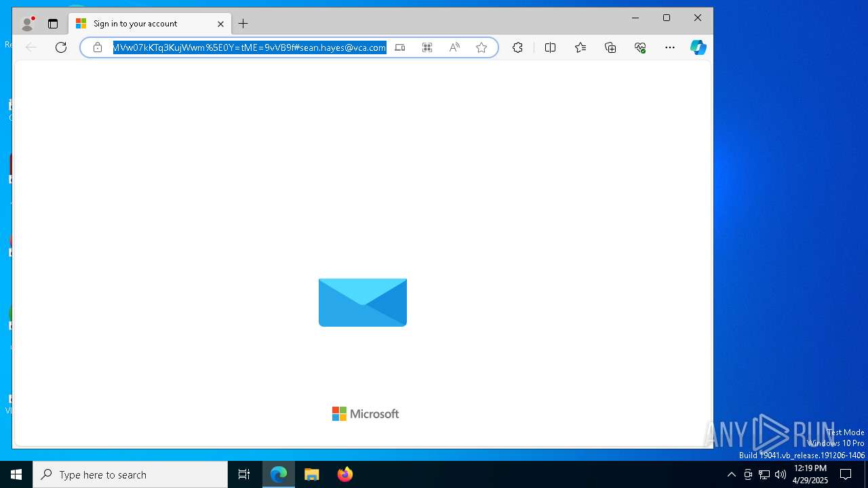
Task: Click the Microsoft logo on page
Action: tap(366, 414)
